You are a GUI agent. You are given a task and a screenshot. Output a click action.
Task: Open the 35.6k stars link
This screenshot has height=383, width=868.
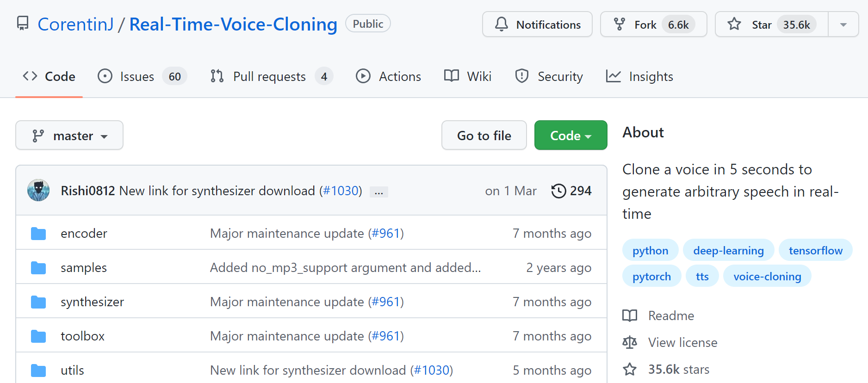(666, 369)
